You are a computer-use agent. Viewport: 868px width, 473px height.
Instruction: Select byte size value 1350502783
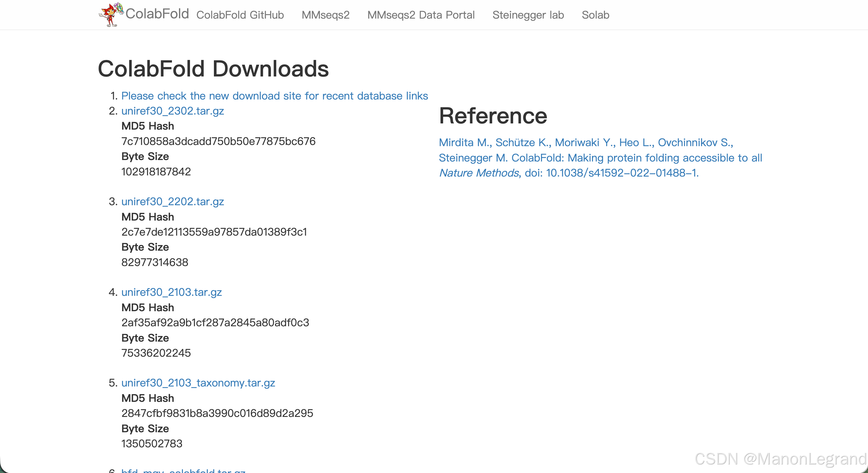[x=152, y=443]
